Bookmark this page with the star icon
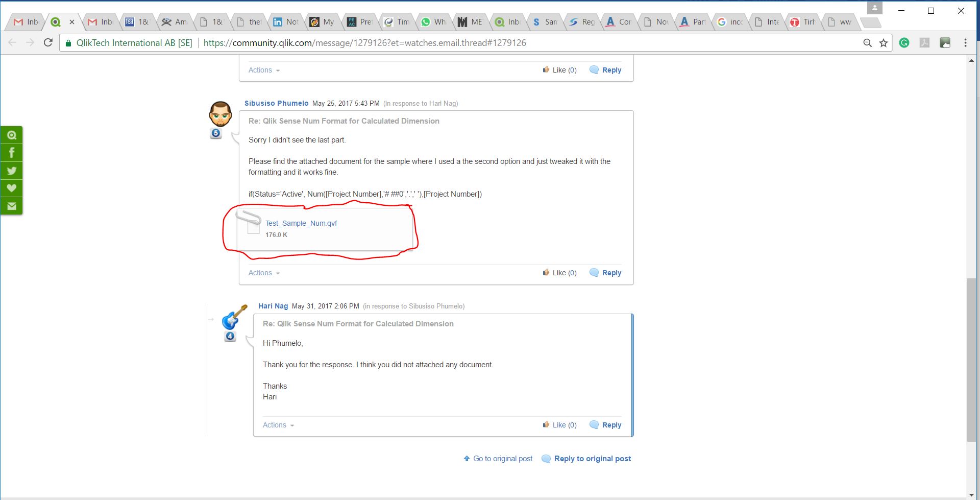980x500 pixels. point(884,43)
